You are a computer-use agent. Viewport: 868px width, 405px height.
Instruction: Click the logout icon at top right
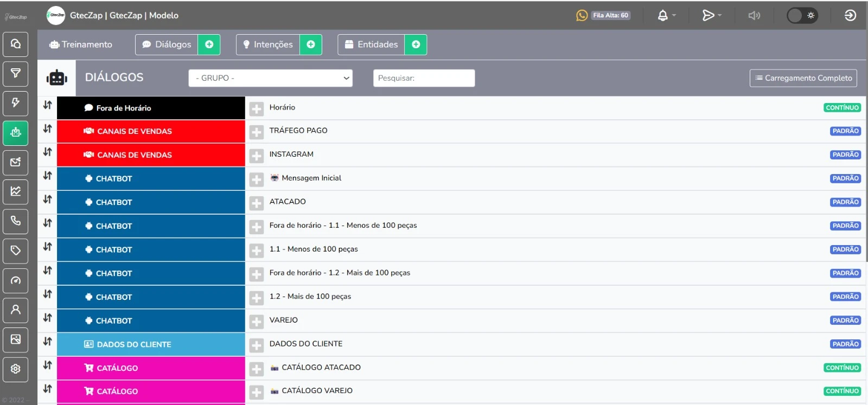click(x=850, y=16)
